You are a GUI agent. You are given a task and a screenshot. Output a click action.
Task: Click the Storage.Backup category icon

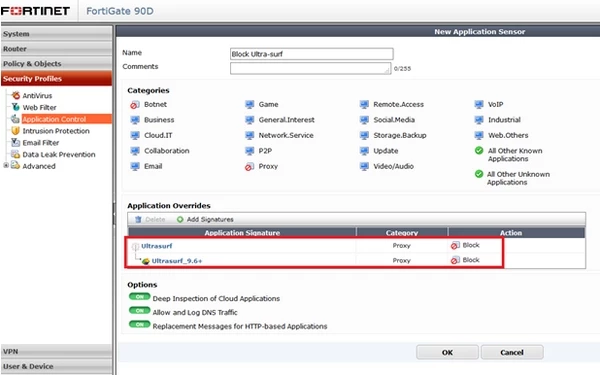pos(364,135)
